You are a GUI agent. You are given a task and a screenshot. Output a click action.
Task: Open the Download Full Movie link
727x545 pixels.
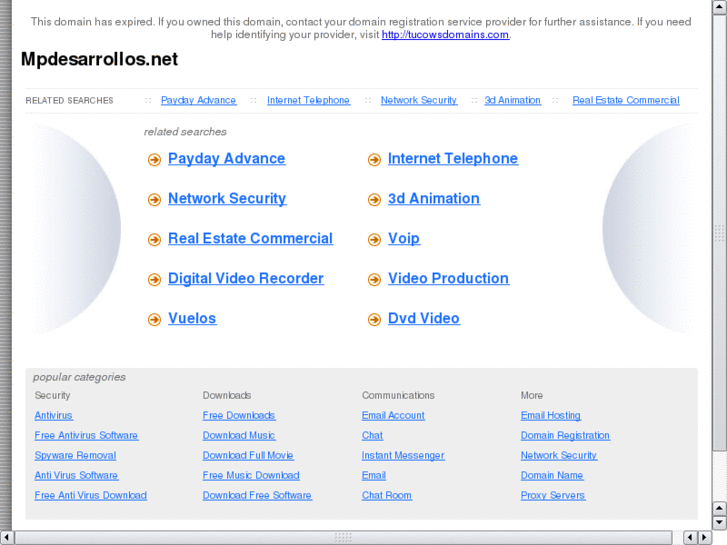coord(248,456)
